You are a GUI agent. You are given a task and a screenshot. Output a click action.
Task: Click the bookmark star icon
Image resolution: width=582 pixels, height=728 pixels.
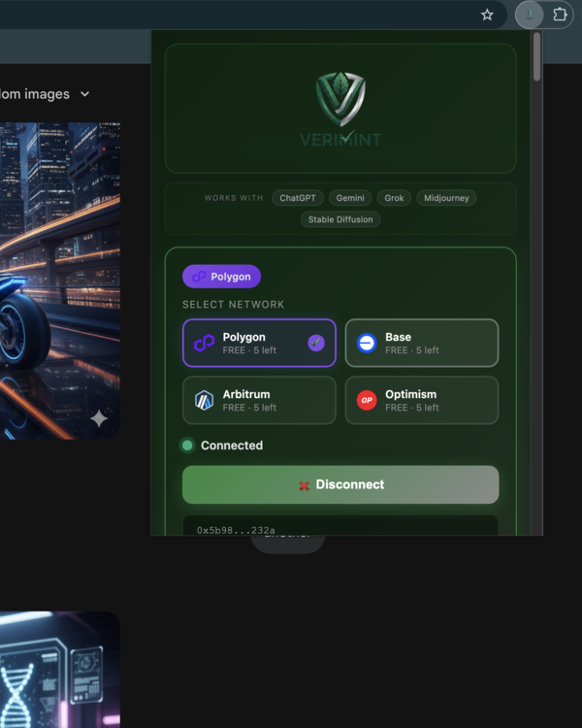point(487,15)
